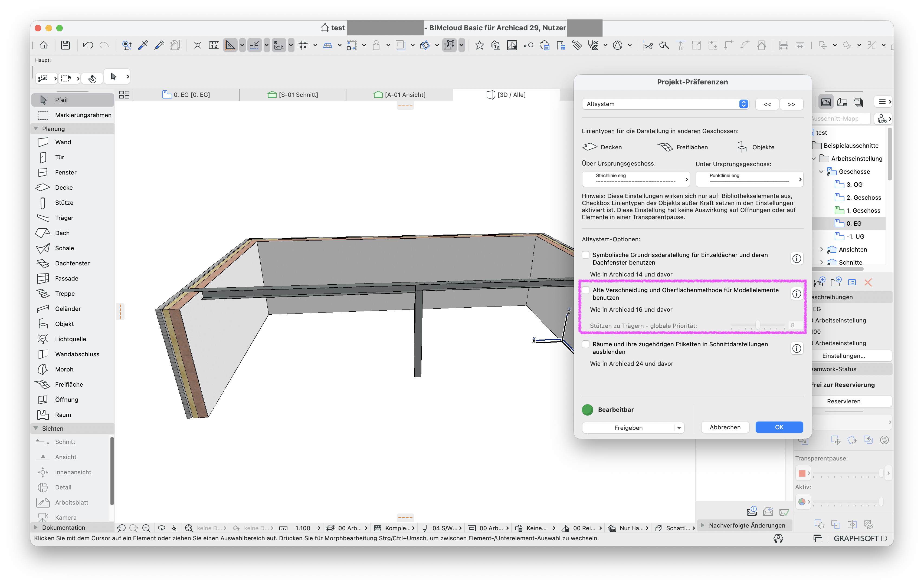Go to previous preferences page
This screenshot has height=586, width=924.
click(x=767, y=104)
